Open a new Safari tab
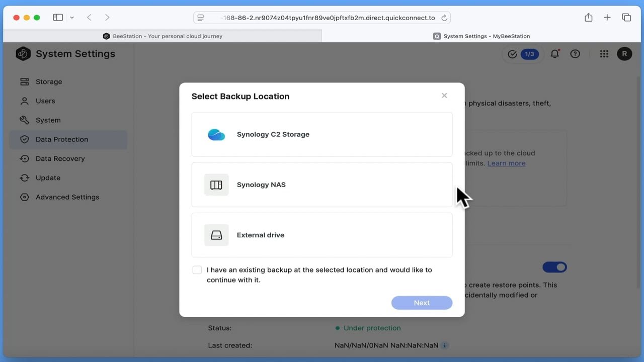 pos(607,18)
